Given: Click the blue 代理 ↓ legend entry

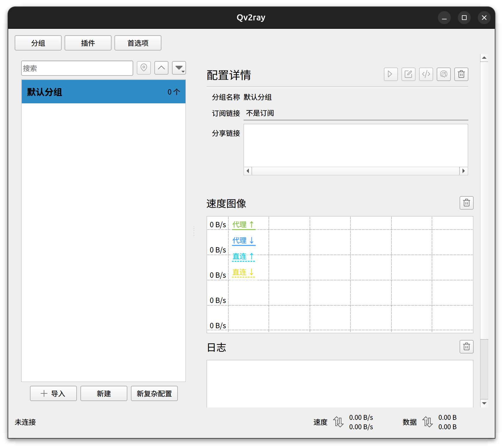Looking at the screenshot, I should (243, 241).
